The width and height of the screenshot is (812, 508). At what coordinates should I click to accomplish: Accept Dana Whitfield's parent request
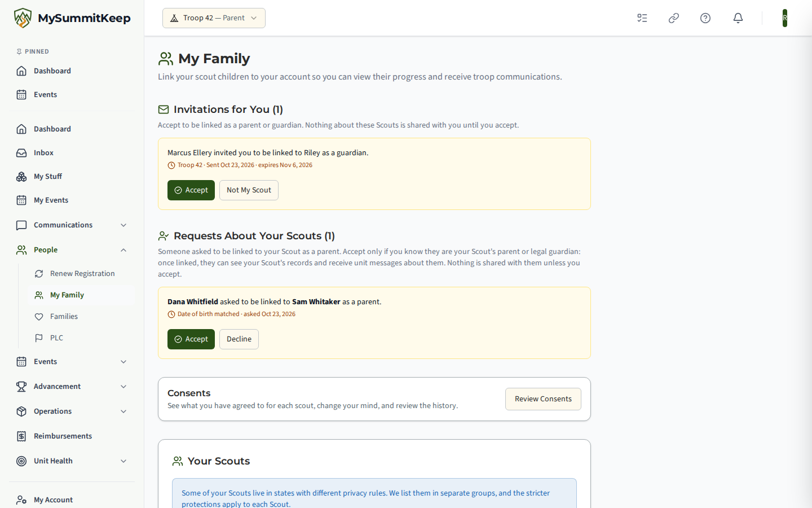point(191,339)
